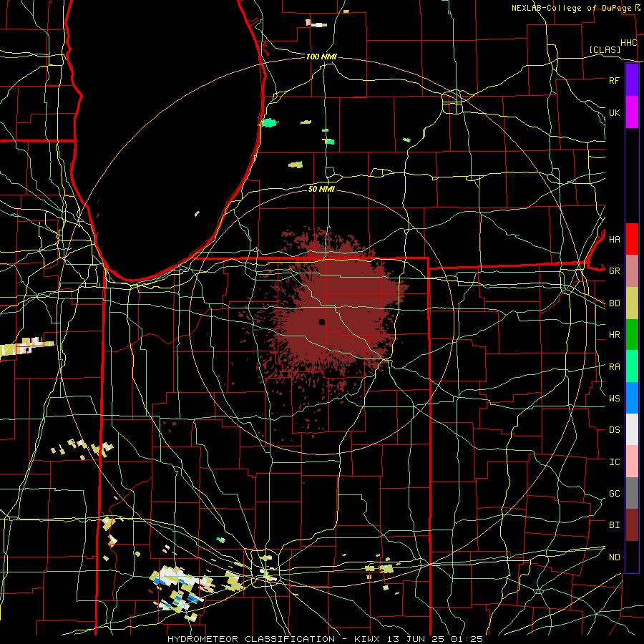Click the BI brown legend swatch
Image resolution: width=644 pixels, height=644 pixels.
click(632, 525)
